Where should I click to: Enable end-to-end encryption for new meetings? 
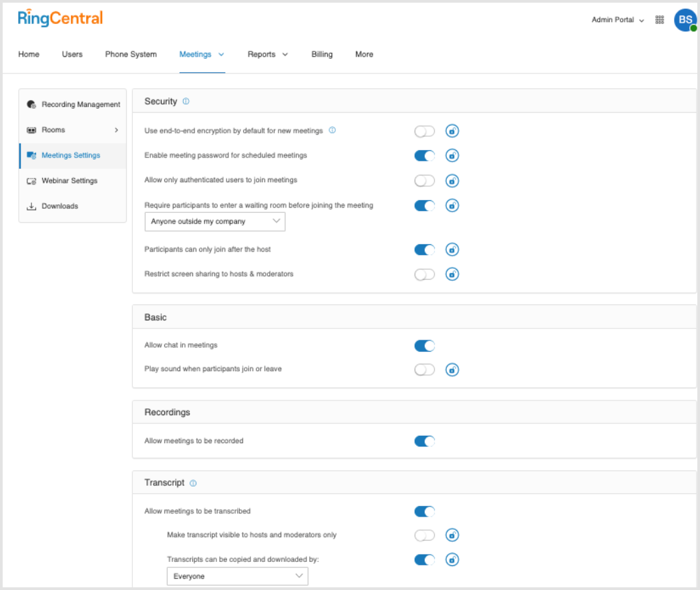click(424, 131)
